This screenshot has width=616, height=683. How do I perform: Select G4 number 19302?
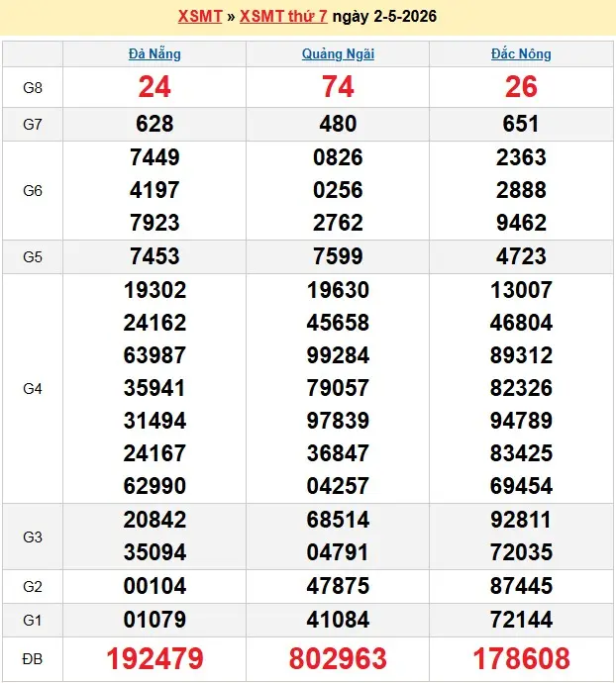154,290
